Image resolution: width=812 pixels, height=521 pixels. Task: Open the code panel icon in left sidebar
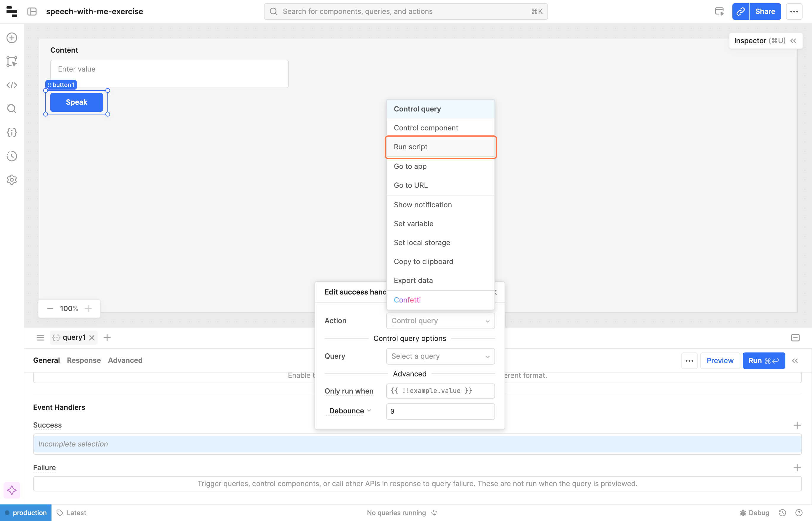pos(12,85)
